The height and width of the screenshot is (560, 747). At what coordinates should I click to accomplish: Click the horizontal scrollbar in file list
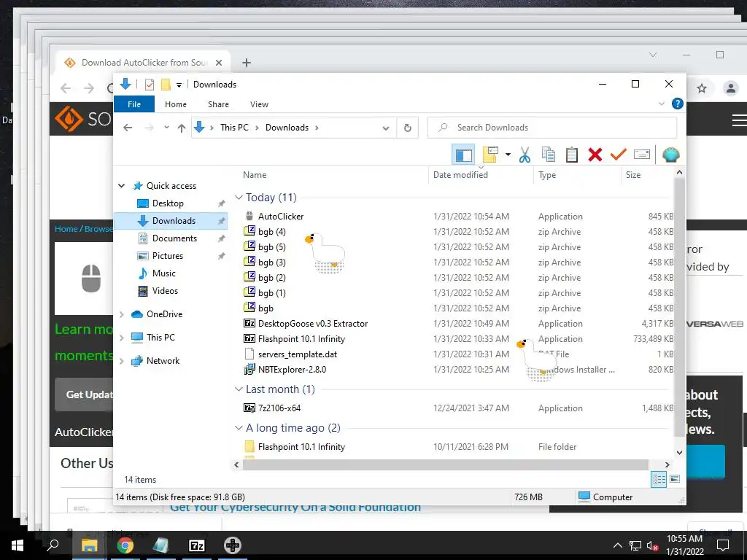point(446,464)
